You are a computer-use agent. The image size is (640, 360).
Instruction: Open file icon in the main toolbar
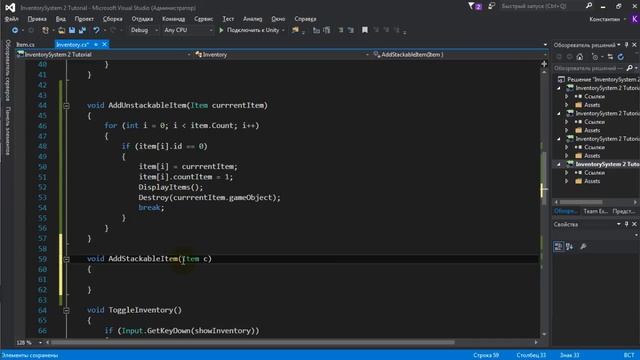click(x=62, y=30)
